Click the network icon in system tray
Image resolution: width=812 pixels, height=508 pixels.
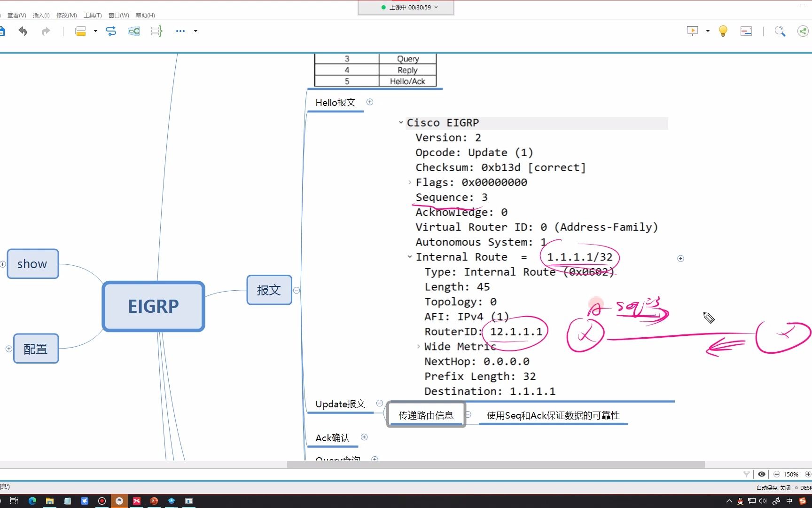[752, 501]
